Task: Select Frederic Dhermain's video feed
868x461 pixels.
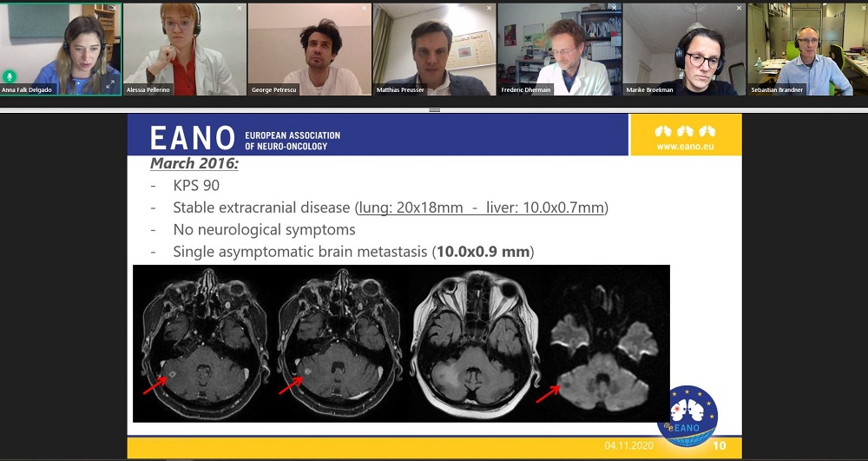Action: click(560, 49)
